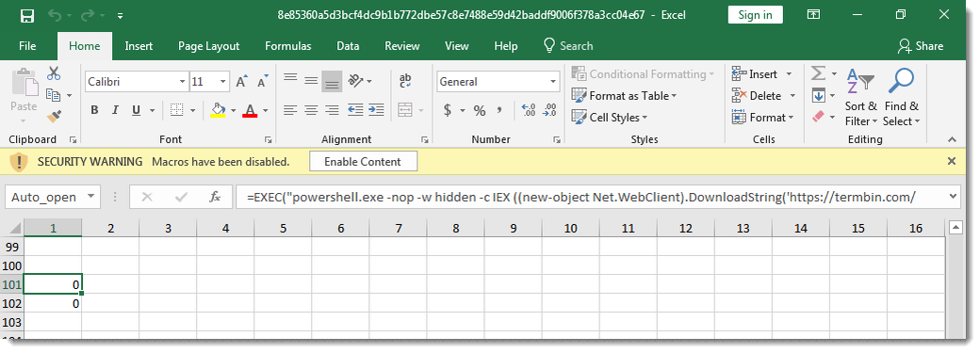Viewport: 980px width, 353px height.
Task: Click the Search tell-me box
Action: point(568,45)
